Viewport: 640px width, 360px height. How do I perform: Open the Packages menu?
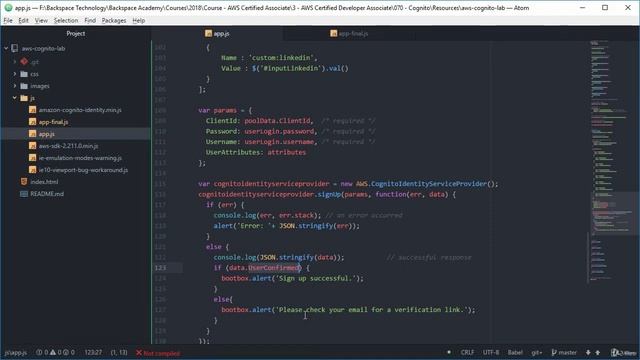click(x=113, y=20)
